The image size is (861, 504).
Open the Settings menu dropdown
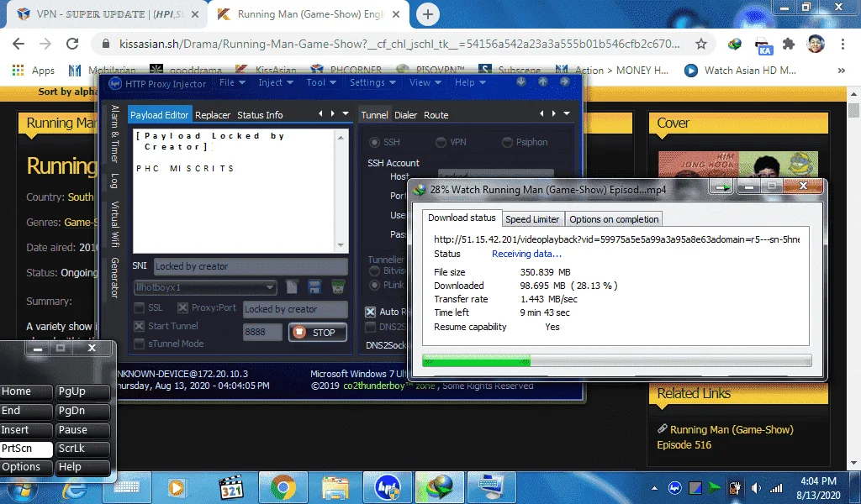(372, 82)
